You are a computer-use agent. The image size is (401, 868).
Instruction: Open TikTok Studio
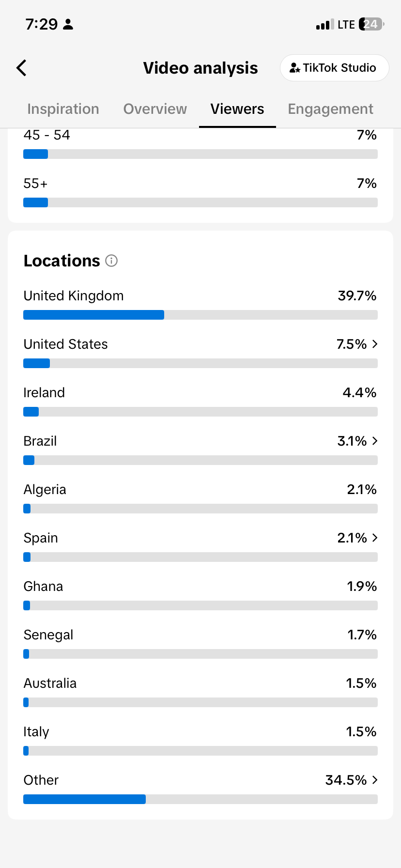coord(335,68)
